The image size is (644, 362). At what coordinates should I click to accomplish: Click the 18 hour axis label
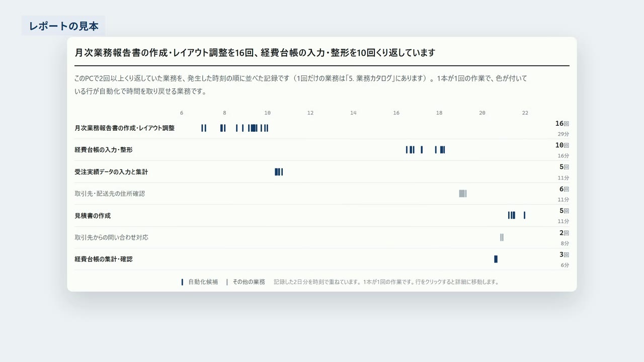tap(439, 113)
